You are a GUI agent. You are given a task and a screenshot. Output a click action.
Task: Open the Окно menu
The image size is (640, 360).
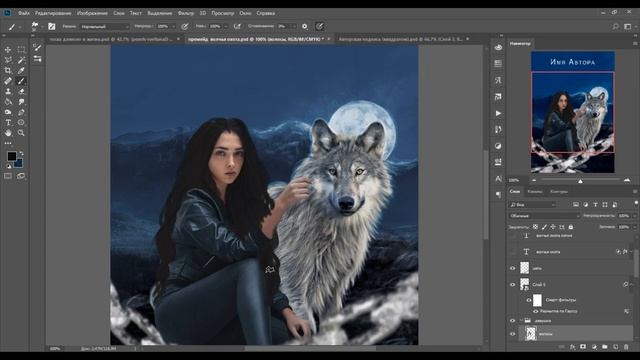click(245, 13)
